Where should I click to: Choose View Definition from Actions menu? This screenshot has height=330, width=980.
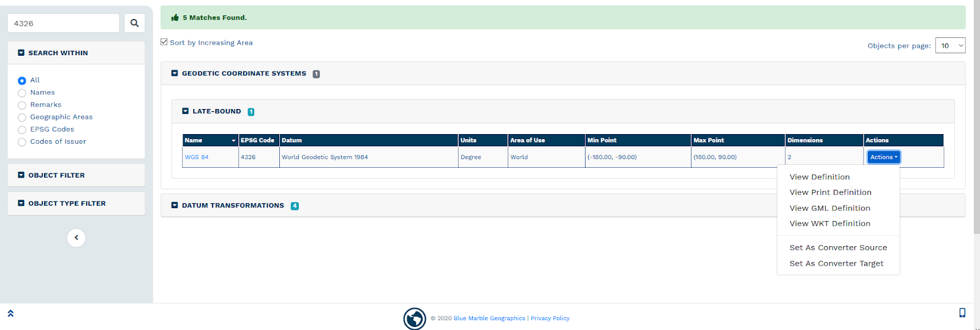click(x=820, y=177)
